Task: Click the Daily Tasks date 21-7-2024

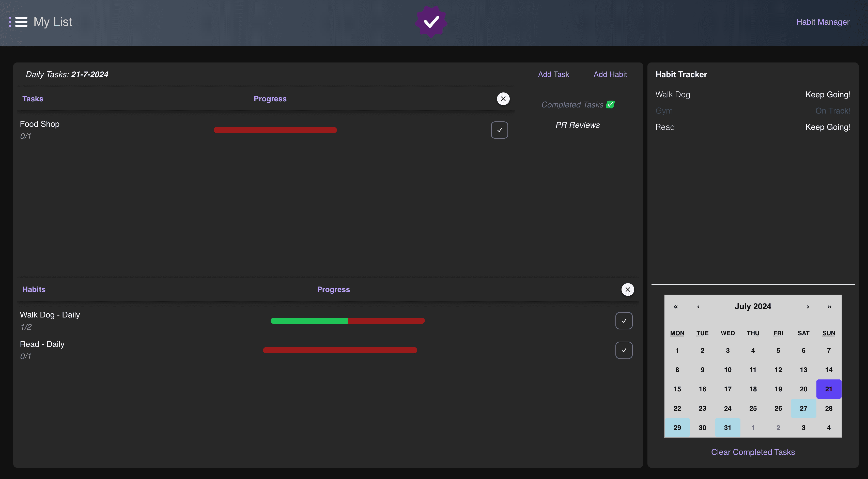Action: tap(90, 74)
